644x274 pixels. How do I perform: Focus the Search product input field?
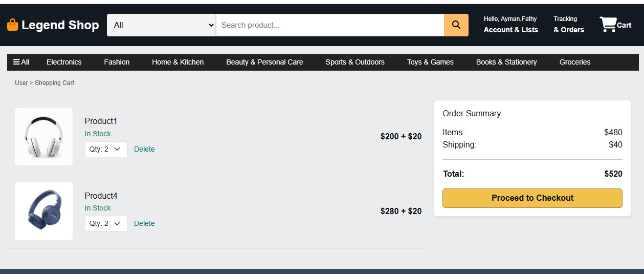[330, 25]
